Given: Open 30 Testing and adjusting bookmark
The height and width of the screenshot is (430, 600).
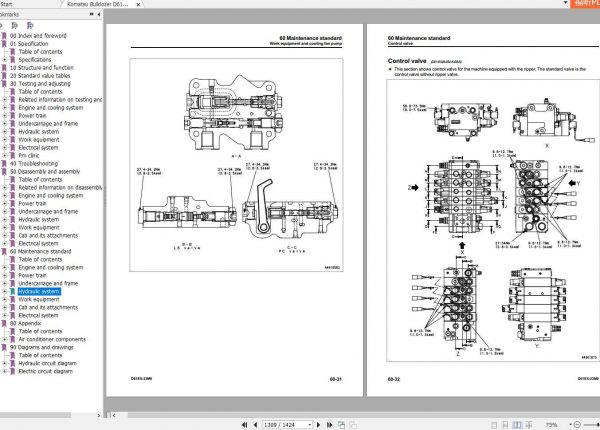Looking at the screenshot, I should 40,84.
